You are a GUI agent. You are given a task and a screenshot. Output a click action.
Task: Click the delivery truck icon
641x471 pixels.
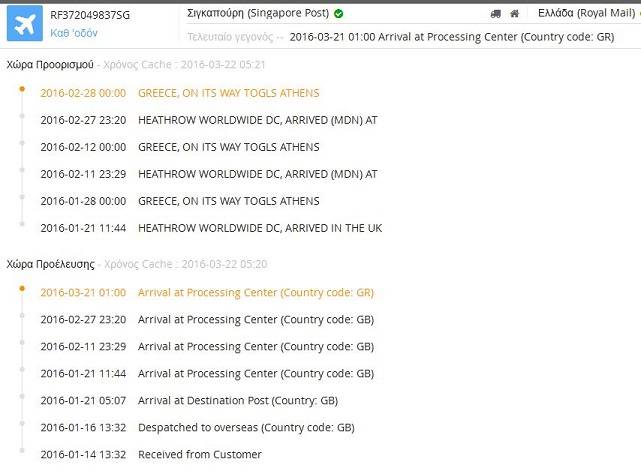coord(496,14)
